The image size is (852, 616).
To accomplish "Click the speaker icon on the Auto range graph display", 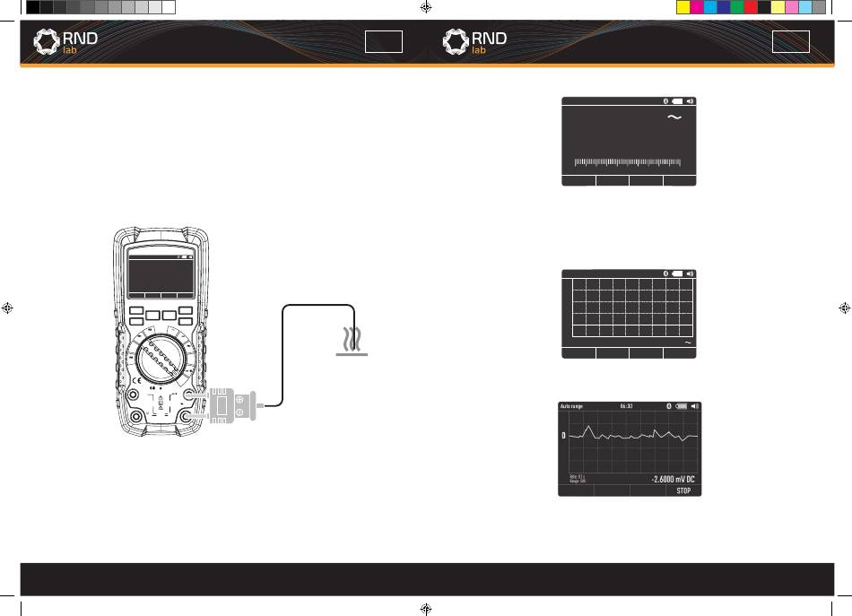I will coord(694,406).
